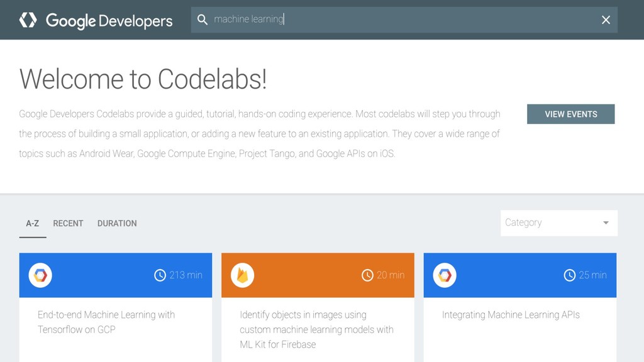Open Identify objects in images ML Kit codelab
This screenshot has width=644, height=362.
[317, 329]
